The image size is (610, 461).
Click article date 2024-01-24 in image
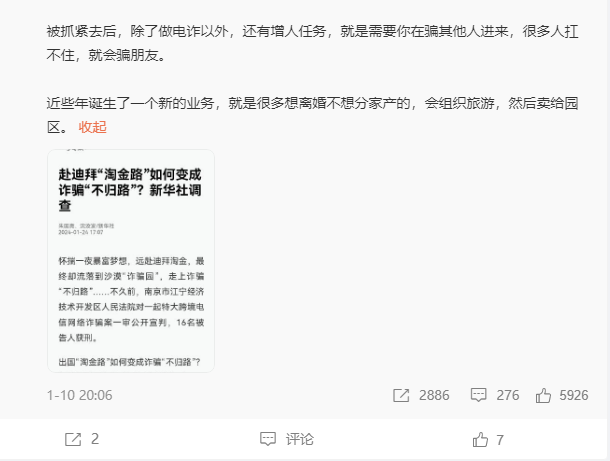pyautogui.click(x=81, y=232)
